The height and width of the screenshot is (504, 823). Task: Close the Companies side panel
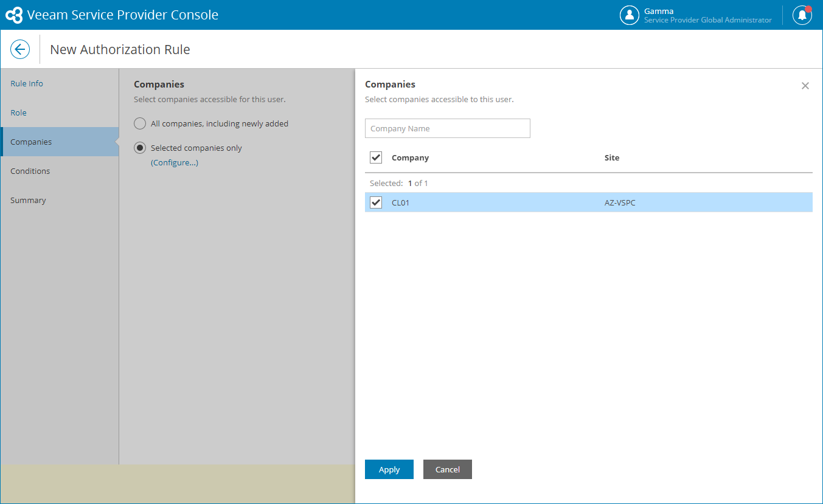coord(805,86)
